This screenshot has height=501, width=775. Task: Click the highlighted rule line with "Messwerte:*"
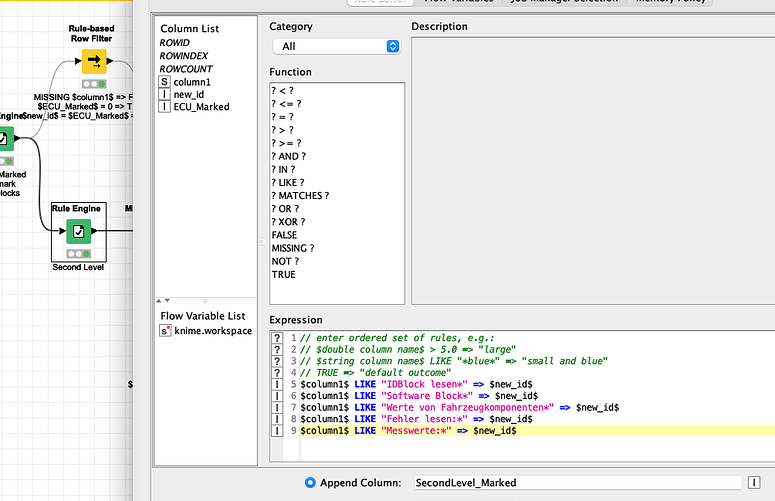click(x=408, y=431)
